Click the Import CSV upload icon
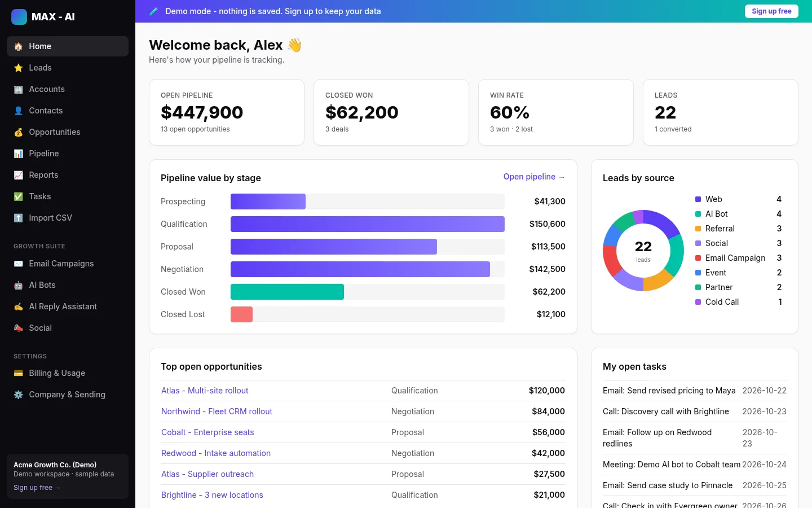The image size is (812, 508). coord(19,218)
